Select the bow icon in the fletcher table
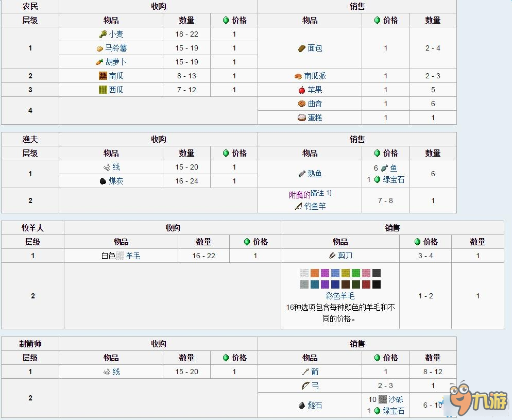The image size is (512, 420). [x=304, y=385]
